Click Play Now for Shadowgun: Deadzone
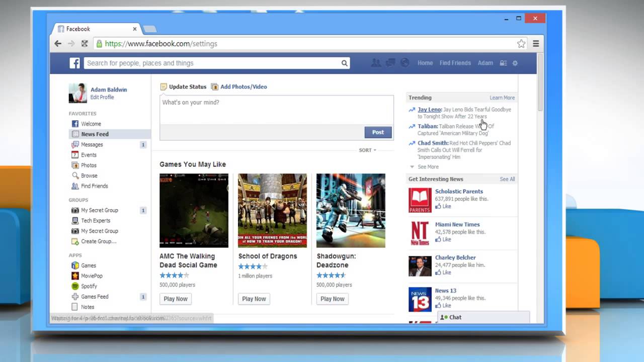This screenshot has width=644, height=362. pos(333,299)
